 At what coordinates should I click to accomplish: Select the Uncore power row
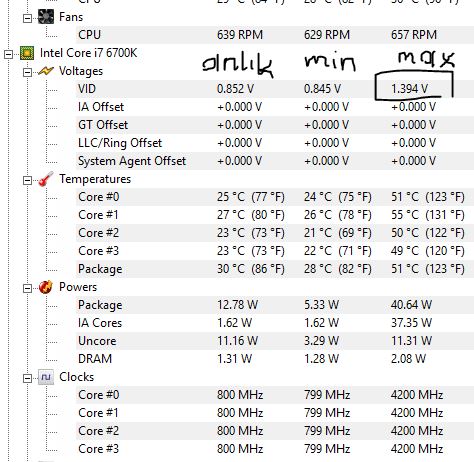coord(275,341)
